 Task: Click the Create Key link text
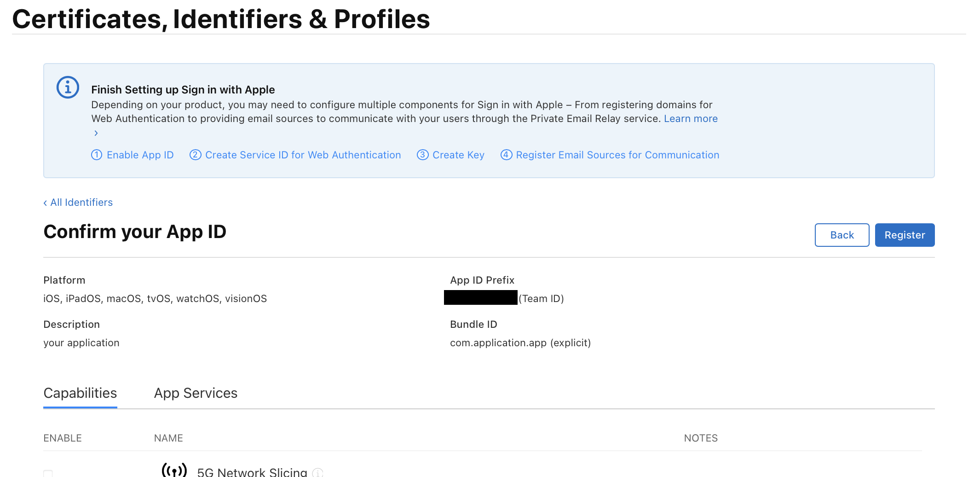pyautogui.click(x=458, y=155)
